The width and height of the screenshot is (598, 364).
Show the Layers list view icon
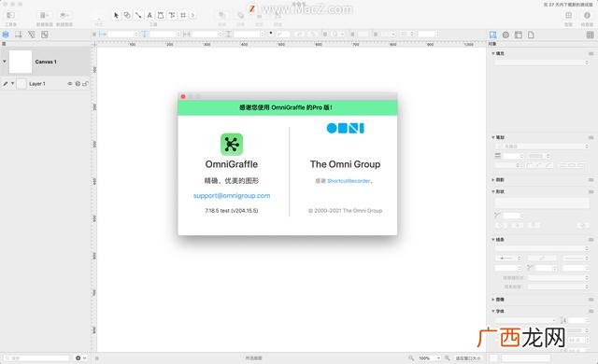[6, 35]
